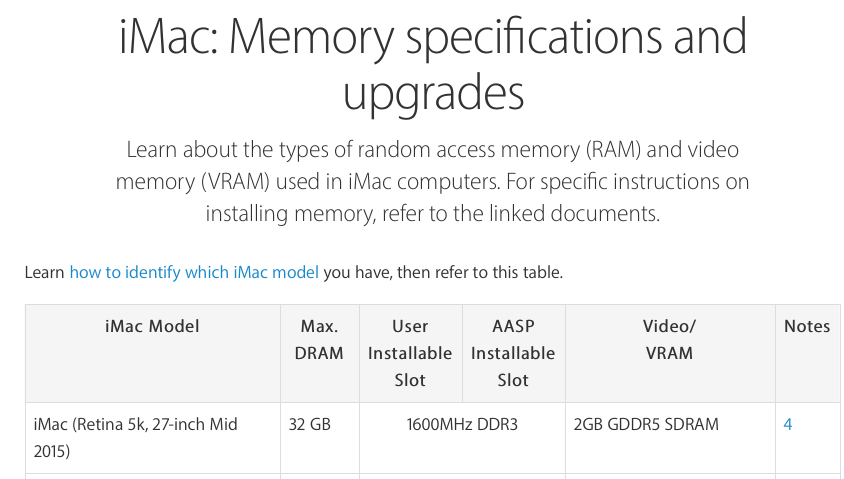Click the '2015)' text in model cell
The image size is (844, 479).
[x=52, y=452]
